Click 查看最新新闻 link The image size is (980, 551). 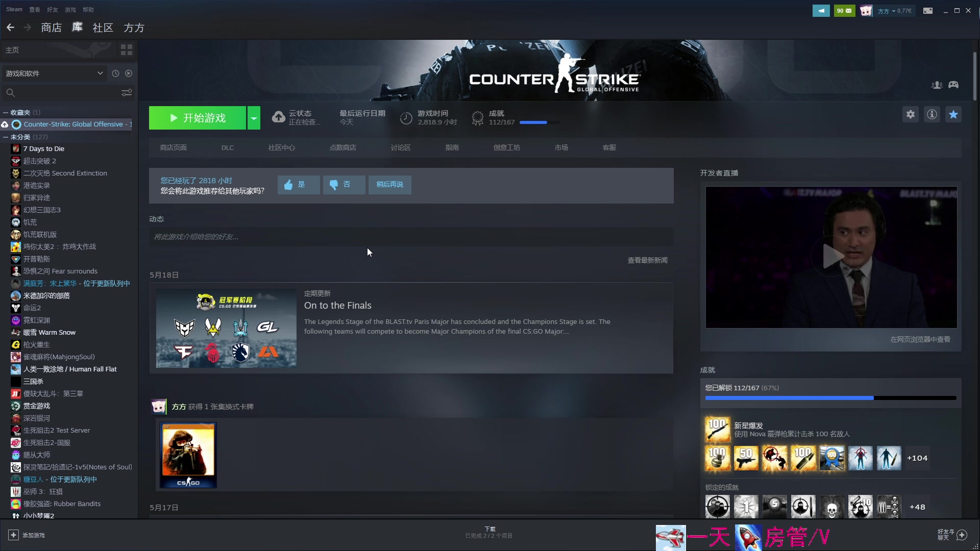pyautogui.click(x=647, y=260)
